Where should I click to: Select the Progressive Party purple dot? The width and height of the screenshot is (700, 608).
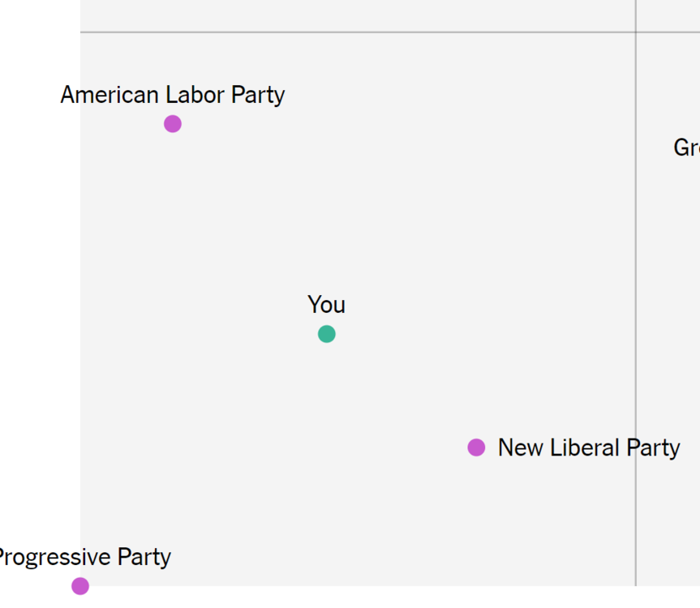tap(80, 586)
